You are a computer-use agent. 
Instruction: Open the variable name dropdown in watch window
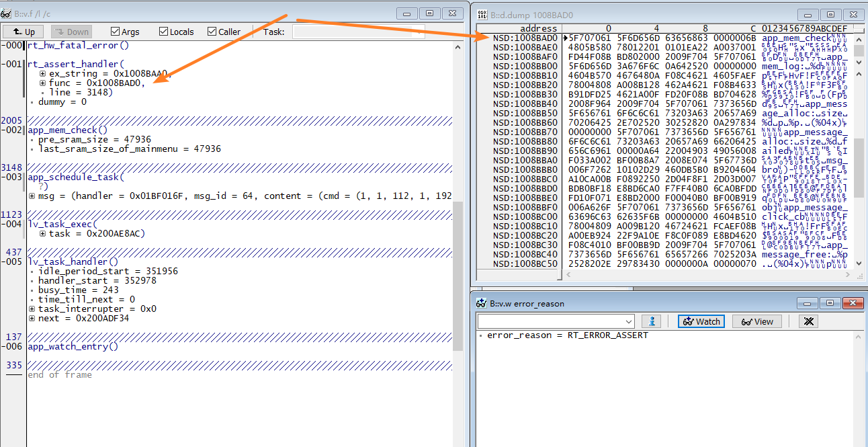click(628, 321)
